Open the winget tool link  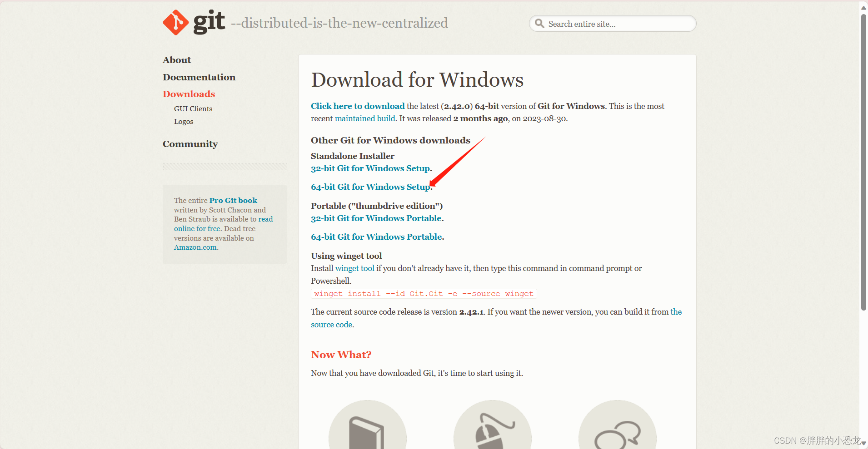(355, 268)
